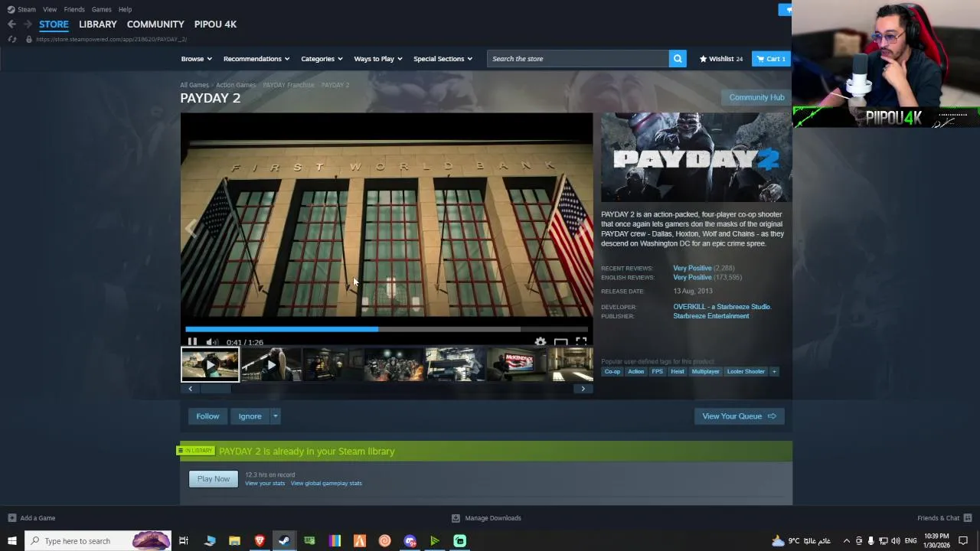Open the Windows Start menu
The width and height of the screenshot is (980, 551).
(x=11, y=541)
